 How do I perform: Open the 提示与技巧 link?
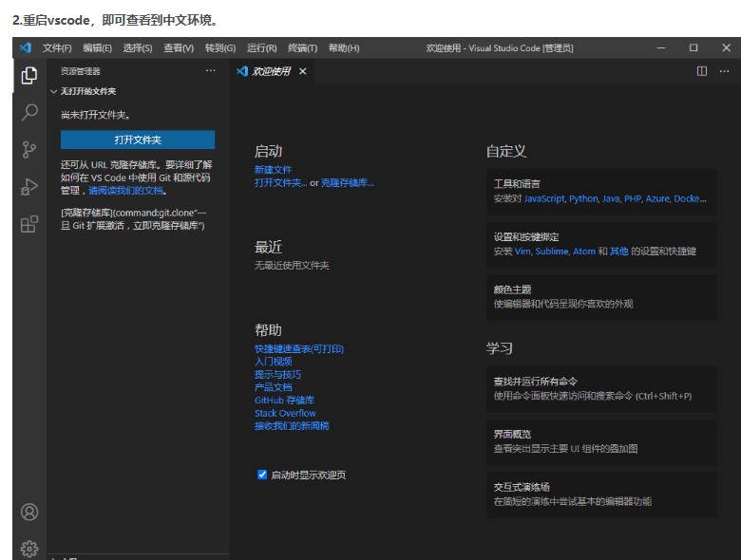click(x=277, y=374)
